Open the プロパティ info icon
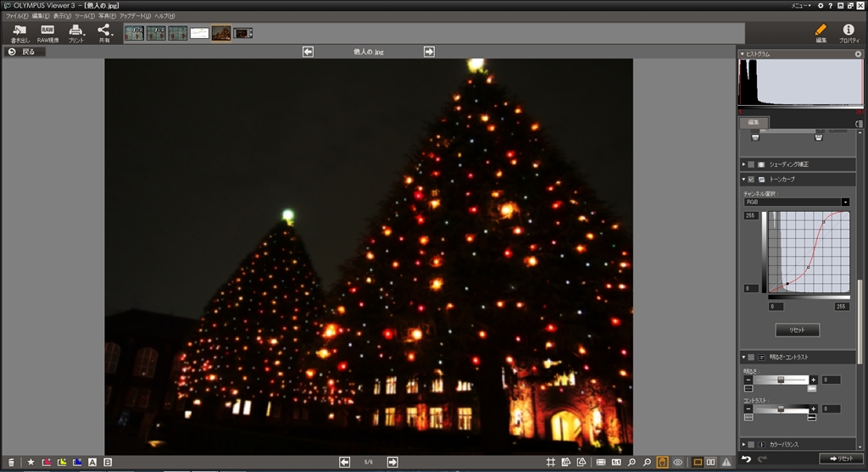The height and width of the screenshot is (472, 868). click(x=849, y=33)
